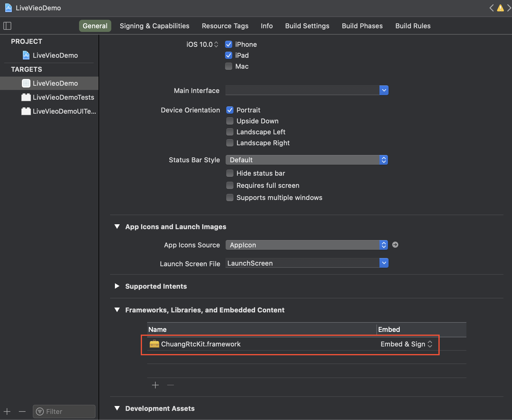The image size is (512, 420).
Task: Open Resource Tags tab
Action: click(x=225, y=26)
